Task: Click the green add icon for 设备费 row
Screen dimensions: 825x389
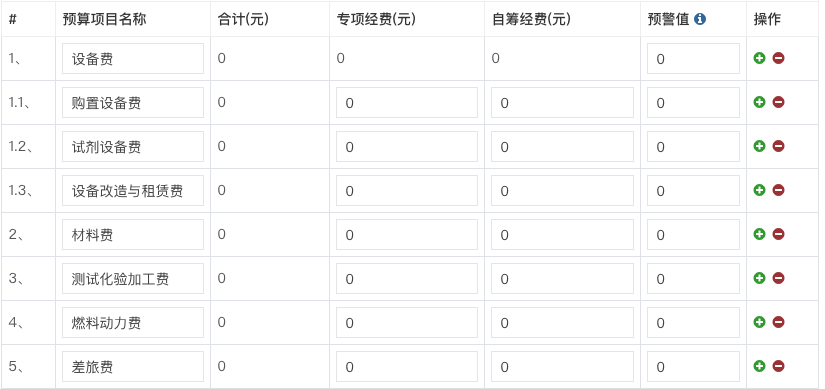Action: [759, 58]
